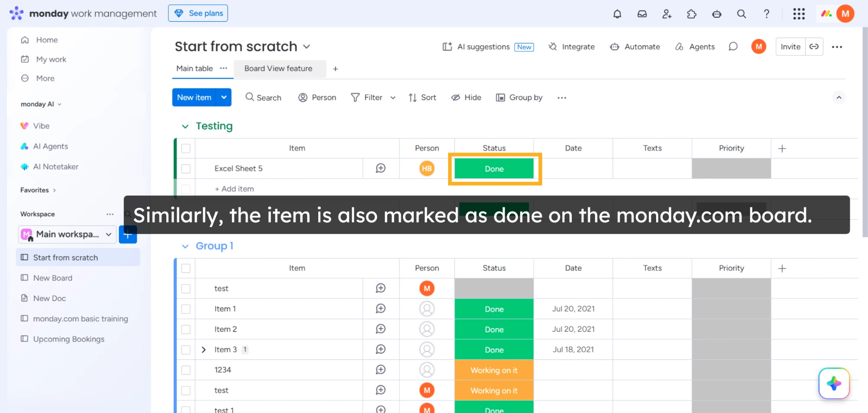Open Workspace section three-dot menu
The height and width of the screenshot is (413, 868).
click(x=110, y=214)
